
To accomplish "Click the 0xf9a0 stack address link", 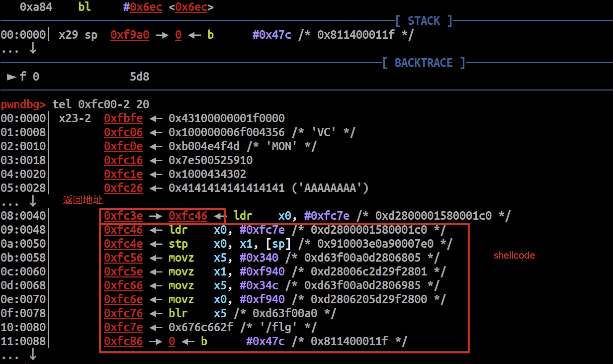I will point(130,35).
